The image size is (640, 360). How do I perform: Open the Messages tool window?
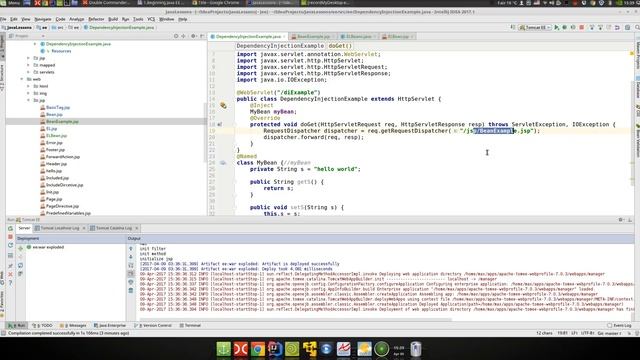click(x=73, y=325)
